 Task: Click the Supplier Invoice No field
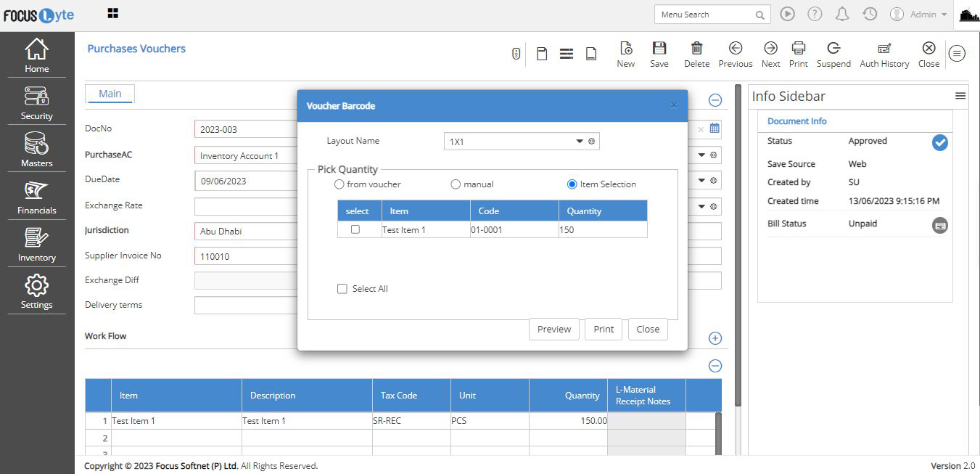pos(246,256)
